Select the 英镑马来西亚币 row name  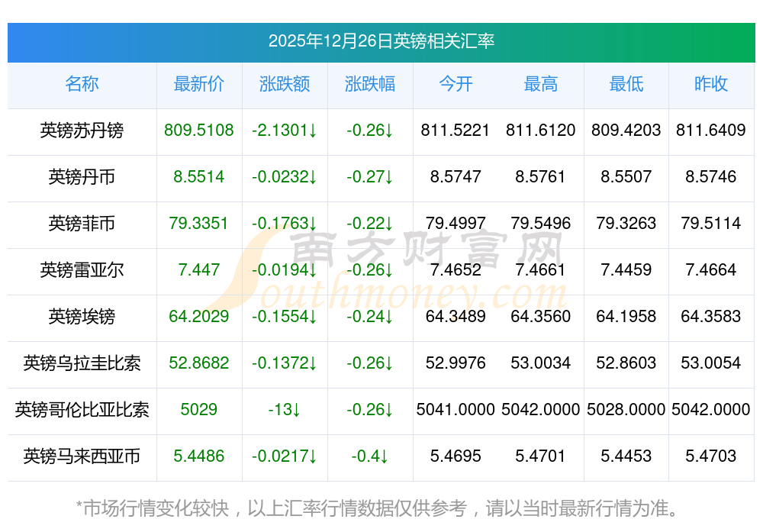82,456
